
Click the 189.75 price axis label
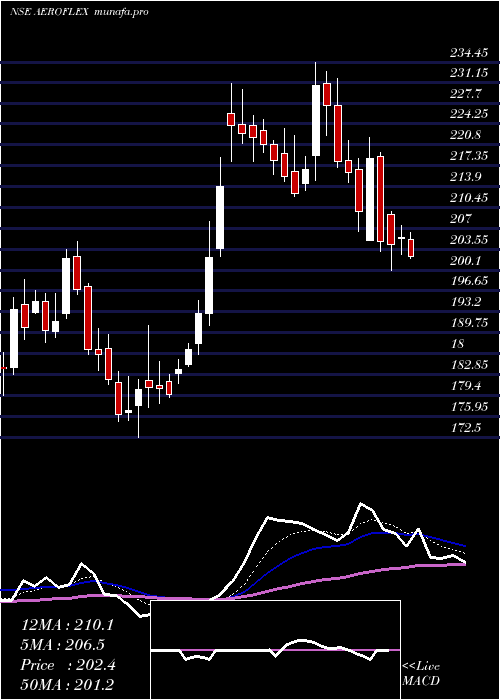click(469, 323)
